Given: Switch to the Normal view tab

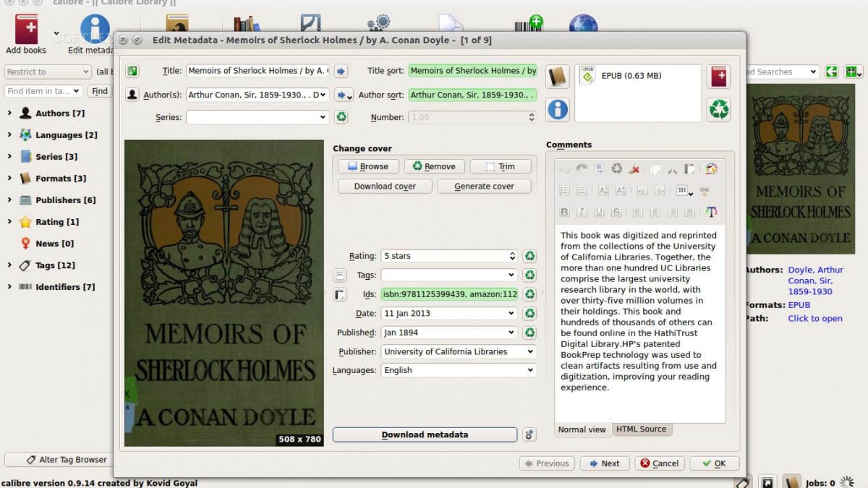Looking at the screenshot, I should click(582, 429).
